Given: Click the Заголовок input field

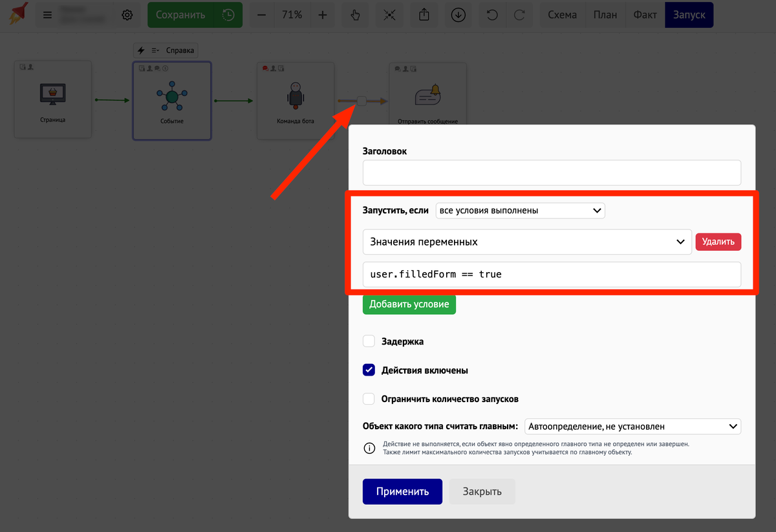Looking at the screenshot, I should [552, 173].
